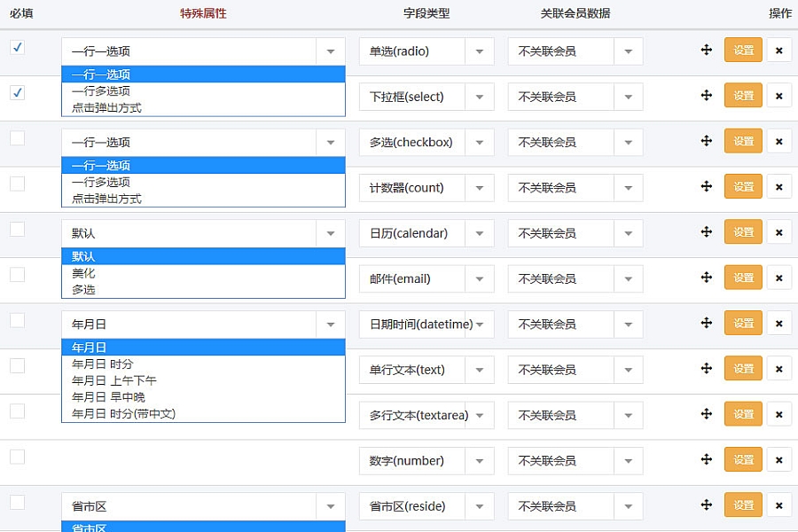798x532 pixels.
Task: Open the 年月日 special attribute dropdown
Action: click(202, 325)
